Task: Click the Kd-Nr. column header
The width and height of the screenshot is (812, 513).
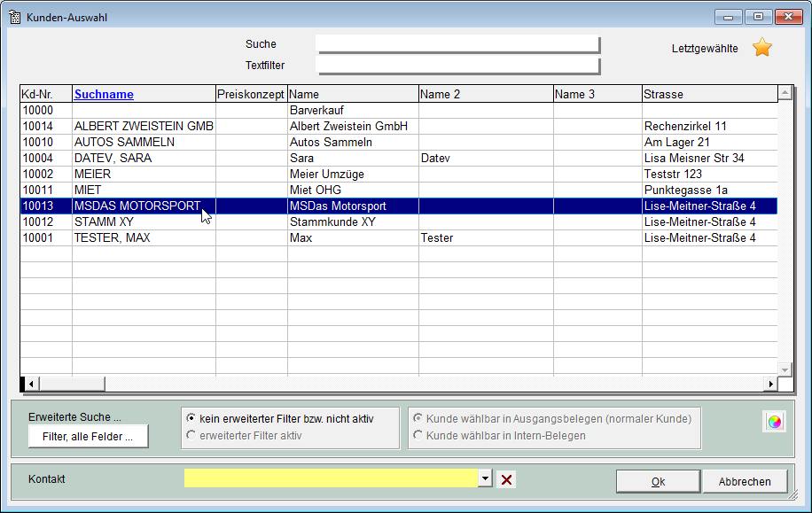Action: point(46,94)
